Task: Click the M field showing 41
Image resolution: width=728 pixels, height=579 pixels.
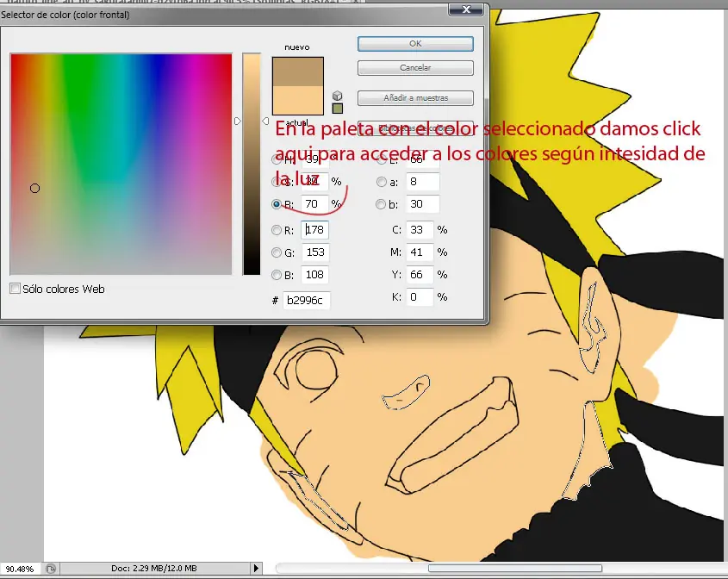Action: [420, 252]
